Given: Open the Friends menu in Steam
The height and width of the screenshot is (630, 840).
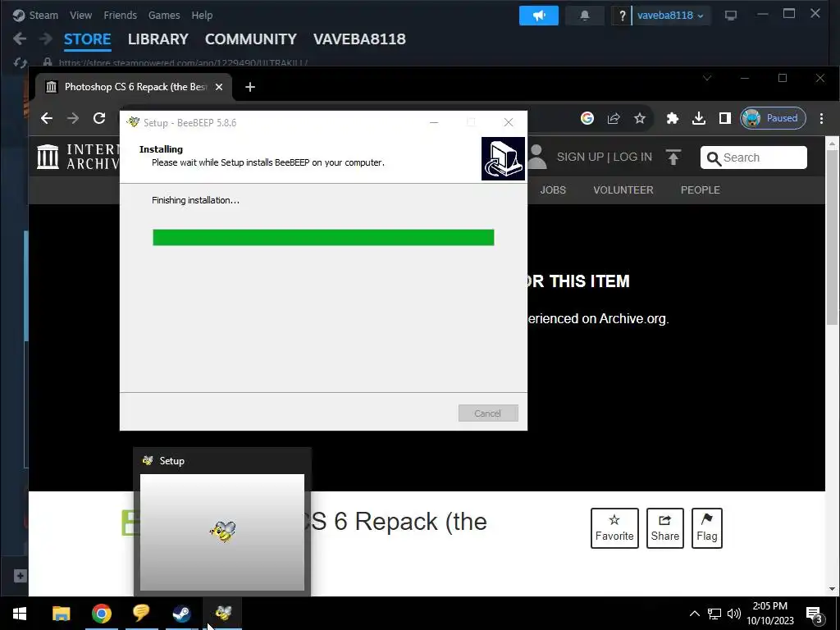Looking at the screenshot, I should [x=120, y=15].
